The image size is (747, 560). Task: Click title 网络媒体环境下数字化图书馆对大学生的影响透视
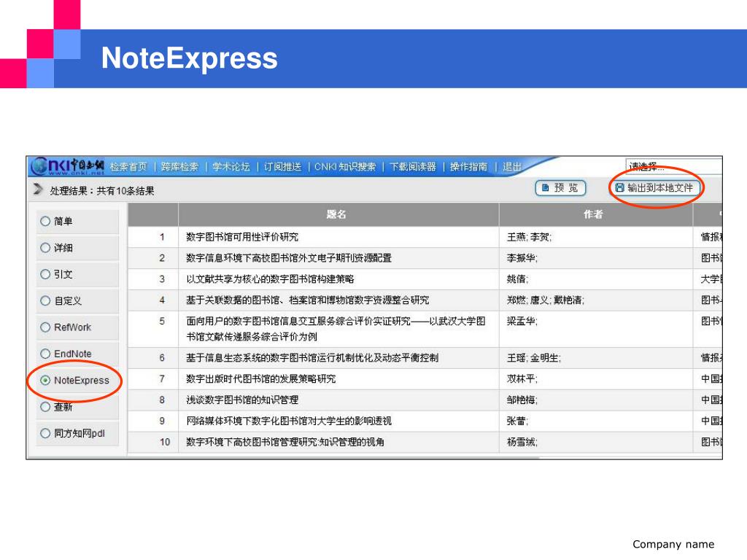pos(289,421)
